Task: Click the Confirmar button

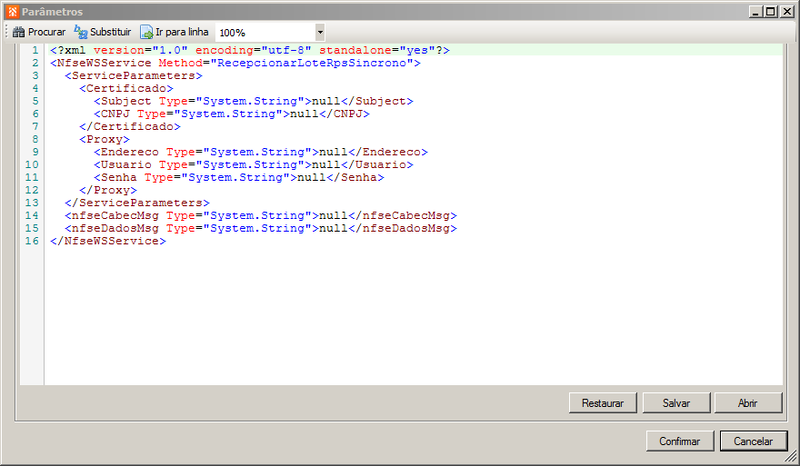Action: [680, 441]
